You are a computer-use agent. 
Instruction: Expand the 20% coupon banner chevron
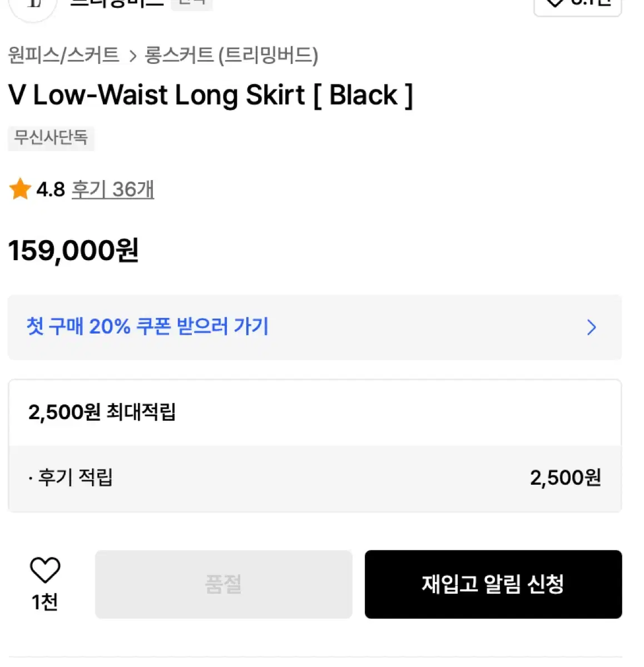click(591, 327)
